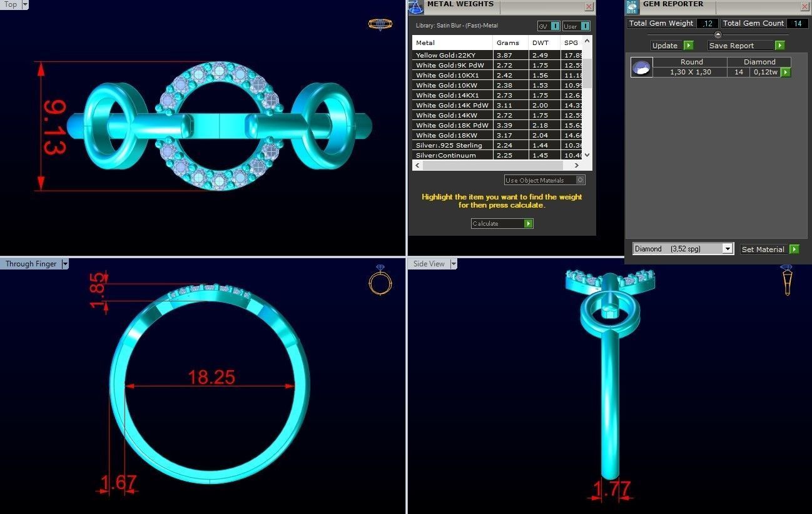Select the White Gold:10KW row

[x=497, y=85]
